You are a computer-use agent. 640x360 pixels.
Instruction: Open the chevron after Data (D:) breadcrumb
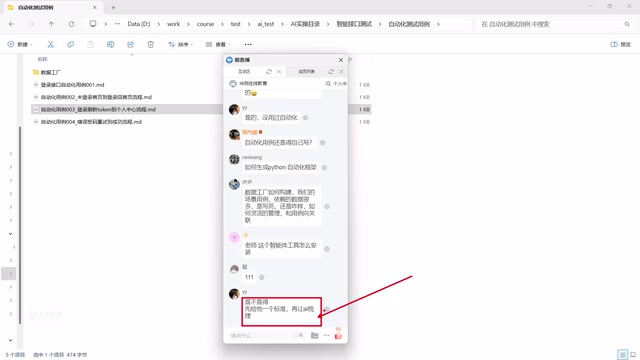159,24
